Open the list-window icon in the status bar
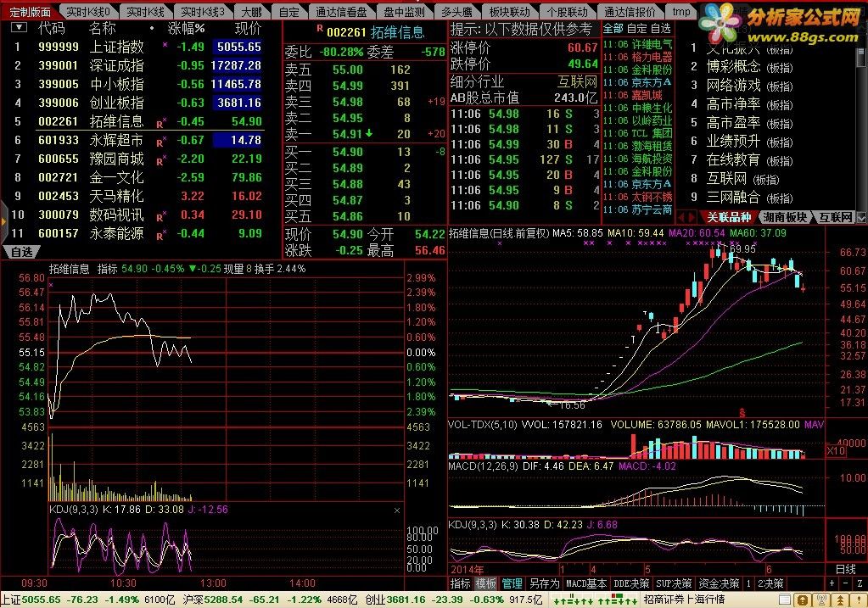 point(784,600)
